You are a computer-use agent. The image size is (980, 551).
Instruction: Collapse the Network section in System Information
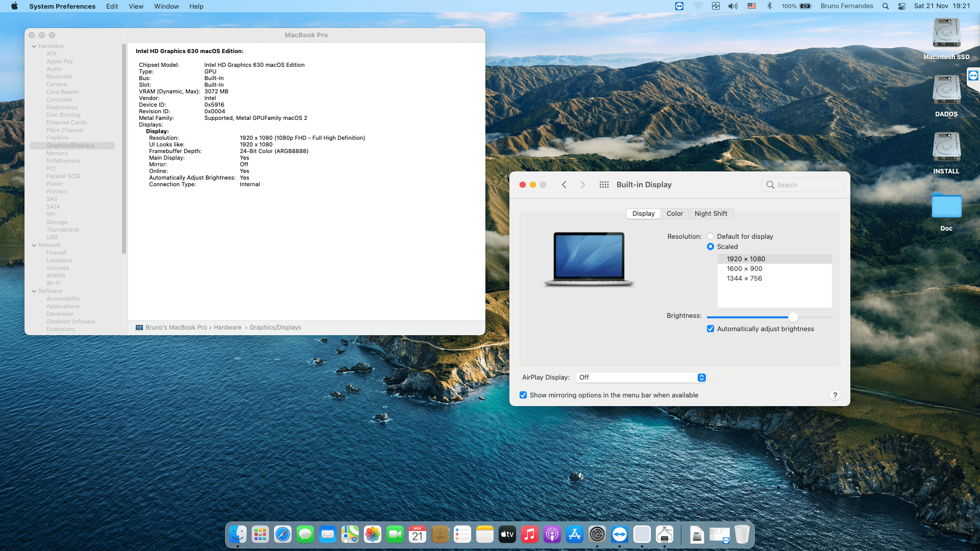34,245
